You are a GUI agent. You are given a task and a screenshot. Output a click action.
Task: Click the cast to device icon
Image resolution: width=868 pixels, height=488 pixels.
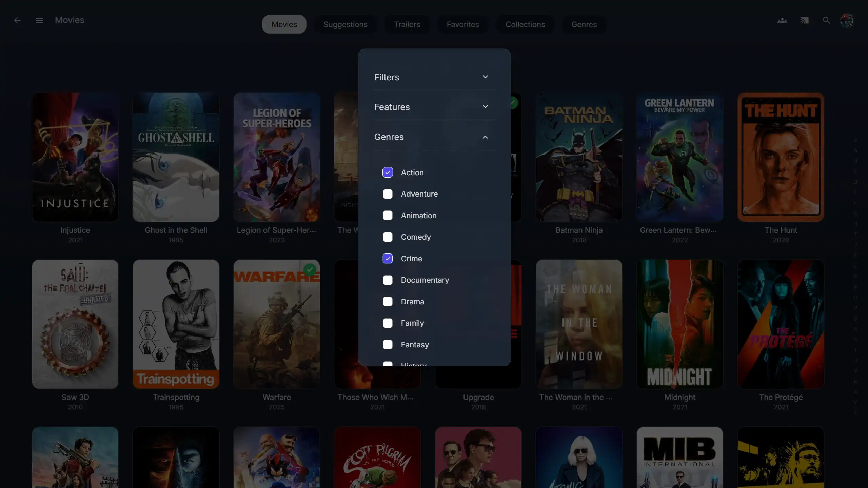804,21
